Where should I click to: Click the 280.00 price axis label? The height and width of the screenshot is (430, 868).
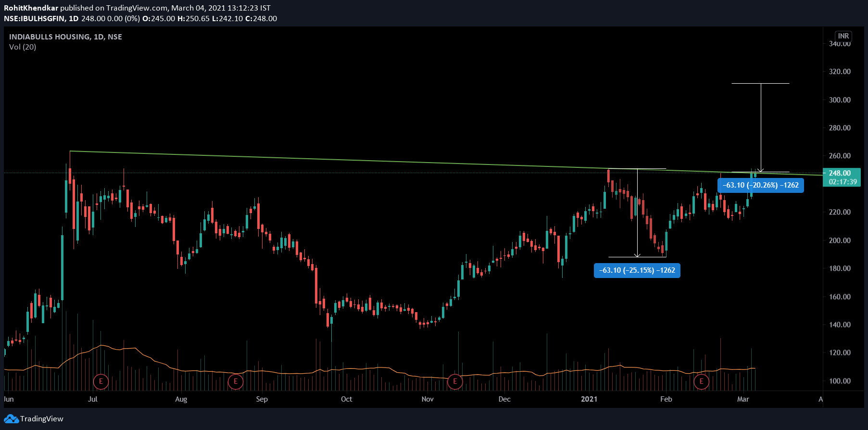(x=840, y=128)
